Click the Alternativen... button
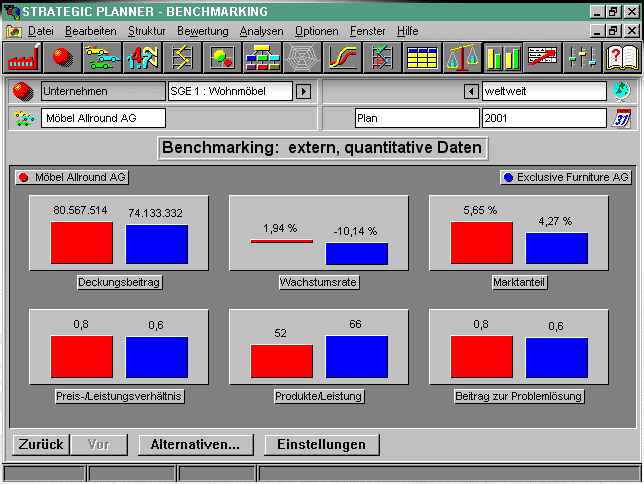 click(x=196, y=445)
